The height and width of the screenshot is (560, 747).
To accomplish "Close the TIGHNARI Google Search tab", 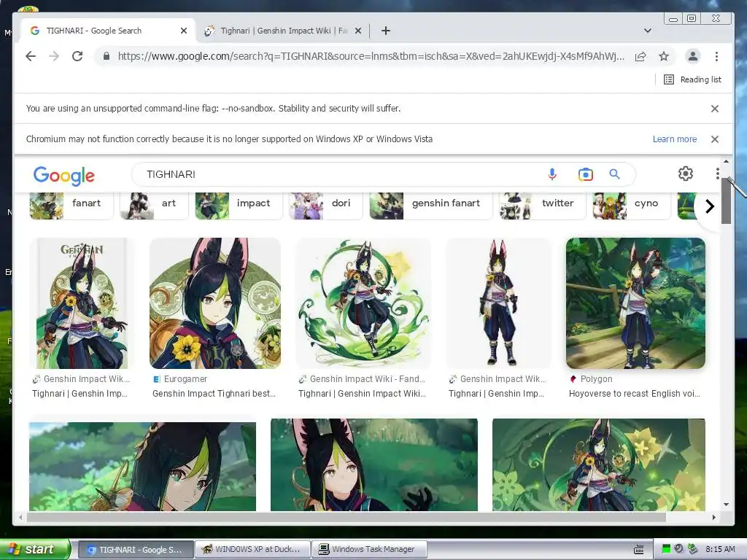I will [x=184, y=31].
